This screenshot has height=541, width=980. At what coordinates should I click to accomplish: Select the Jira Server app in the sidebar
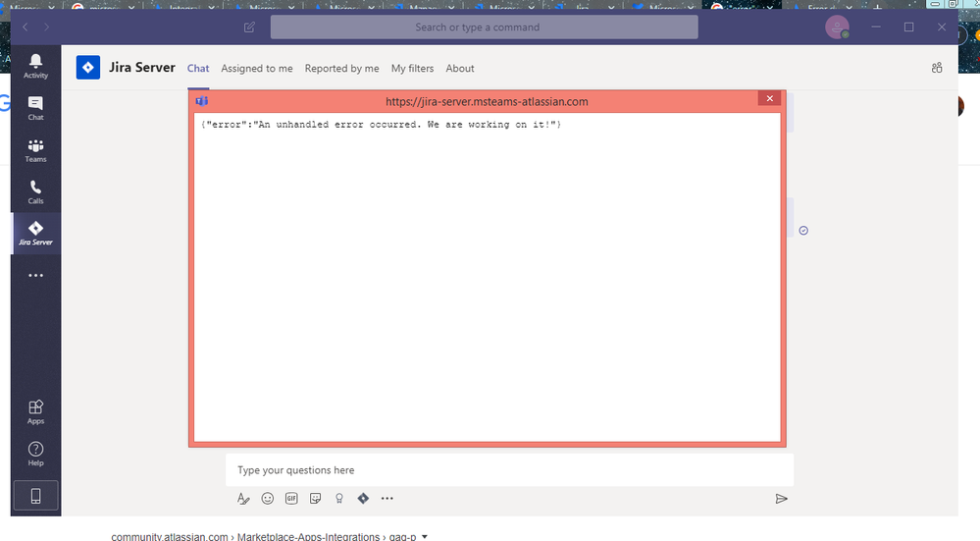pos(35,234)
